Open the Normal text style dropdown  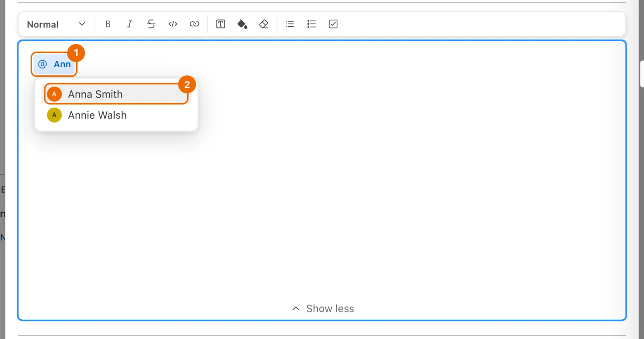[56, 24]
